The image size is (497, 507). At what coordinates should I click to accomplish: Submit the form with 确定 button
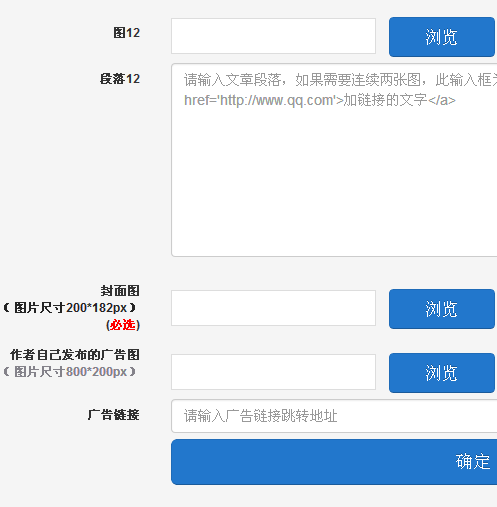coord(334,462)
